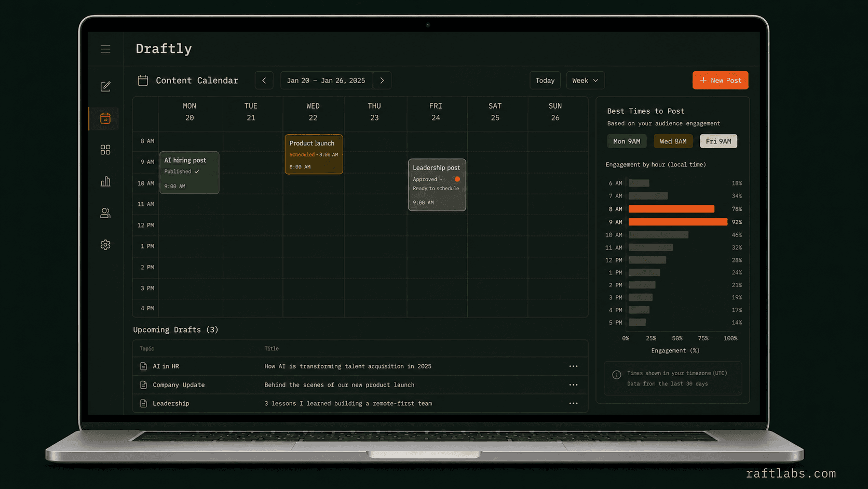Open the compose/edit icon in the sidebar

[105, 86]
